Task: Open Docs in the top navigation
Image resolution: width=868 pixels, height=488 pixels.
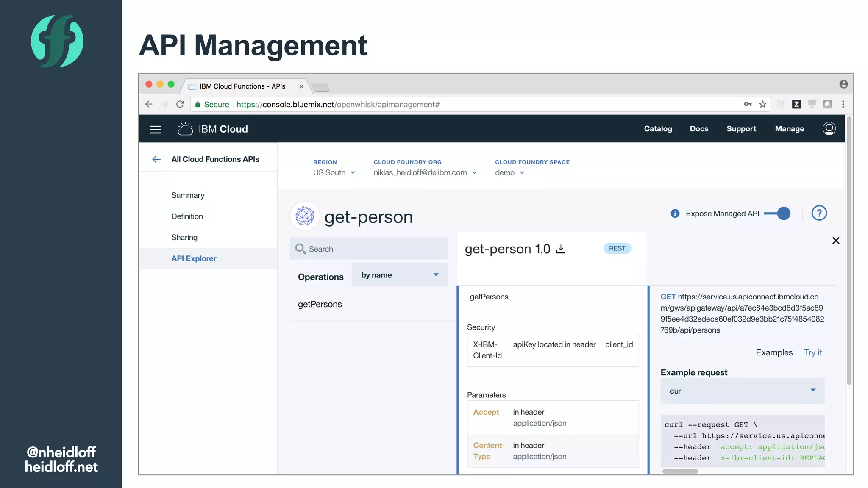Action: click(699, 129)
